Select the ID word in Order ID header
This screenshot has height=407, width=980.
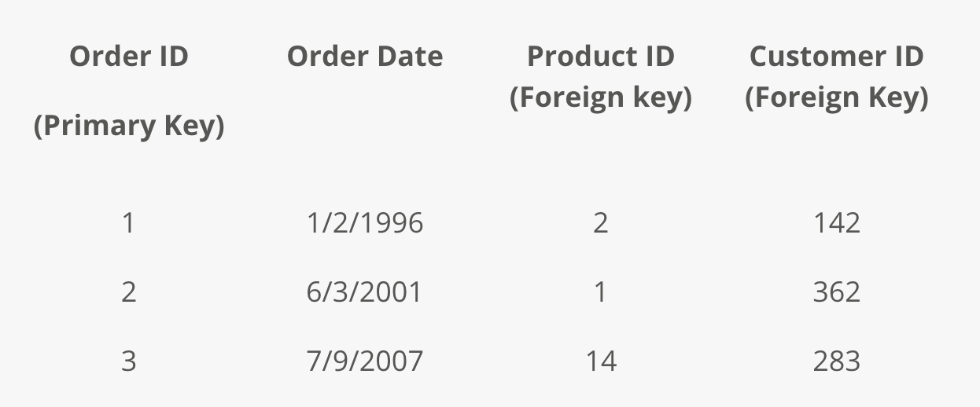coord(175,57)
